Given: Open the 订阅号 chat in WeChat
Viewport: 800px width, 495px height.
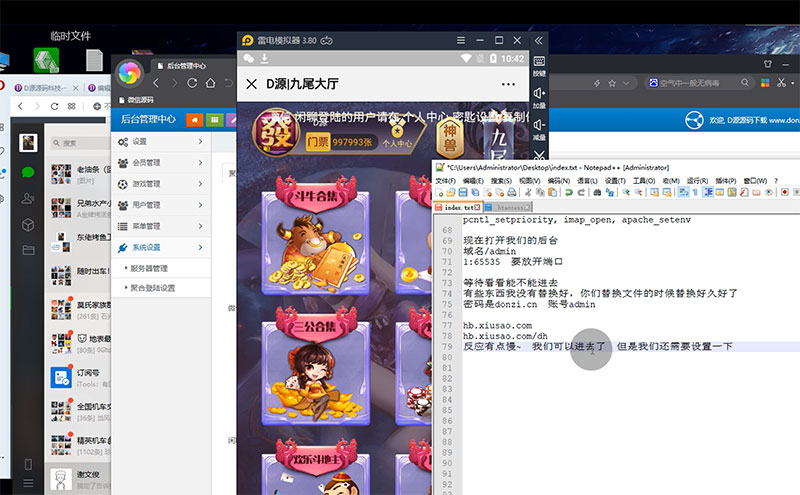Looking at the screenshot, I should [80, 378].
